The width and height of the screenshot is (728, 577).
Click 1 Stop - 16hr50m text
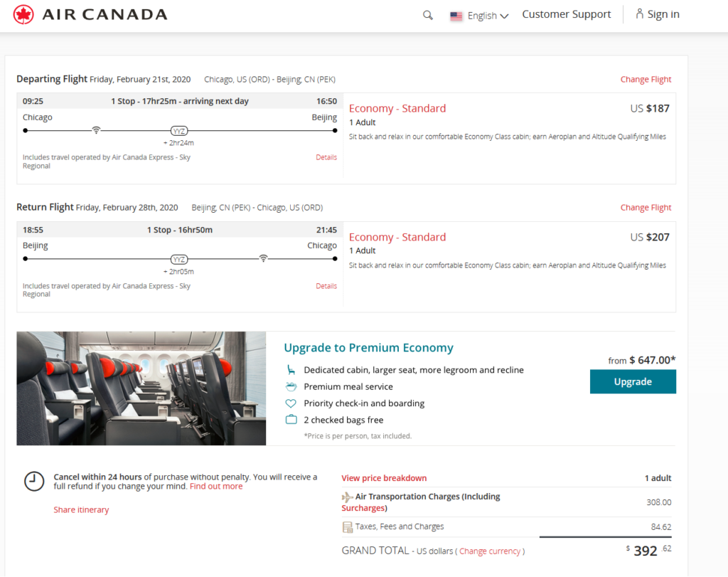point(180,230)
